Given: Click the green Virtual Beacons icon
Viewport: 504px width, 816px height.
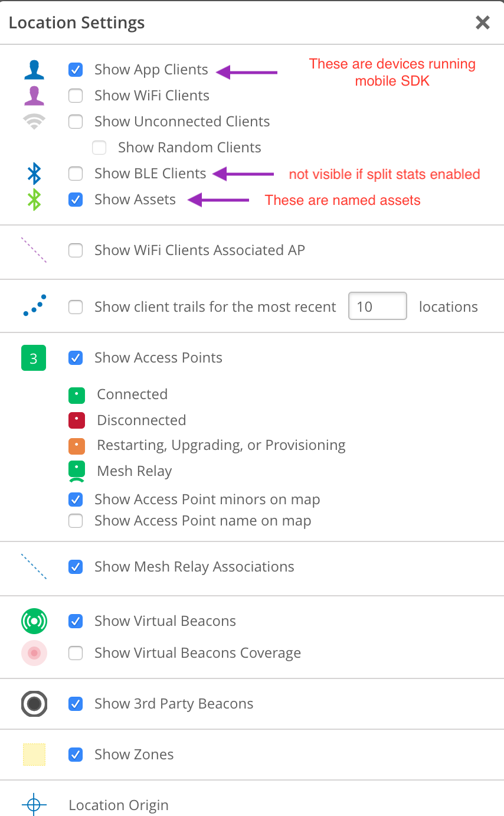Looking at the screenshot, I should pos(34,621).
